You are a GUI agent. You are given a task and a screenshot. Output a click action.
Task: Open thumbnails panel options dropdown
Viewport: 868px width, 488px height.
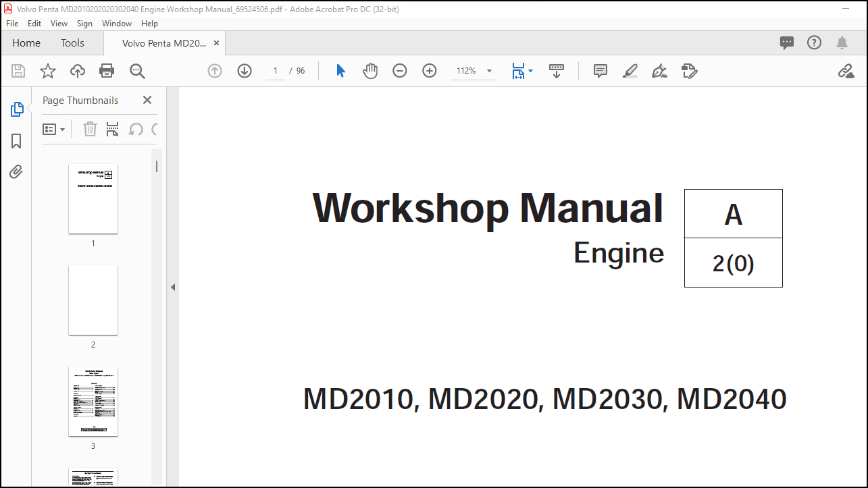click(53, 129)
